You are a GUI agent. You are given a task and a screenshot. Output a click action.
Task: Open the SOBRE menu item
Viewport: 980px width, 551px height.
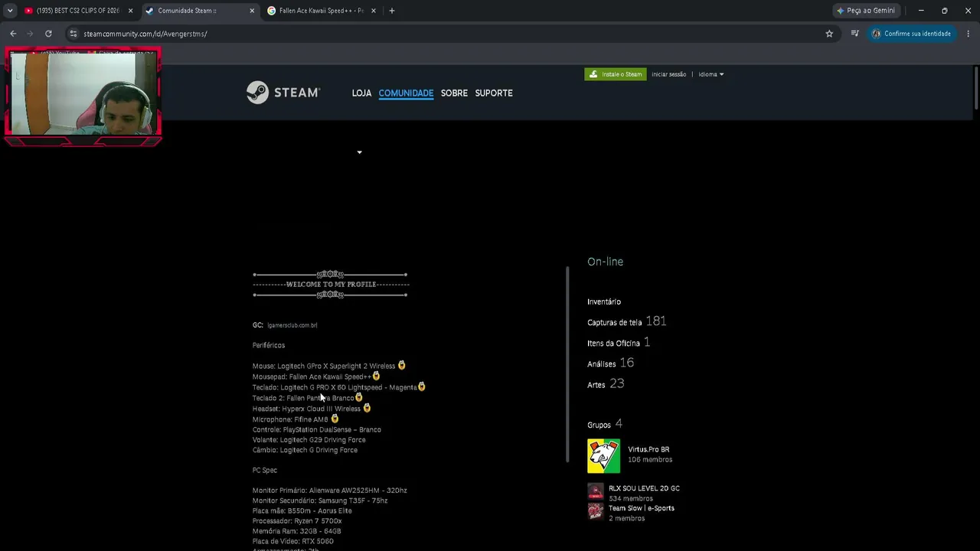(x=454, y=93)
